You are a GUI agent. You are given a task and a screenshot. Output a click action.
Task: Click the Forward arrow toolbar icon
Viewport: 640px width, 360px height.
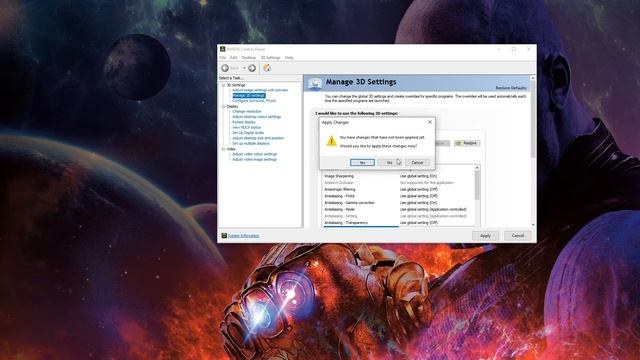252,68
